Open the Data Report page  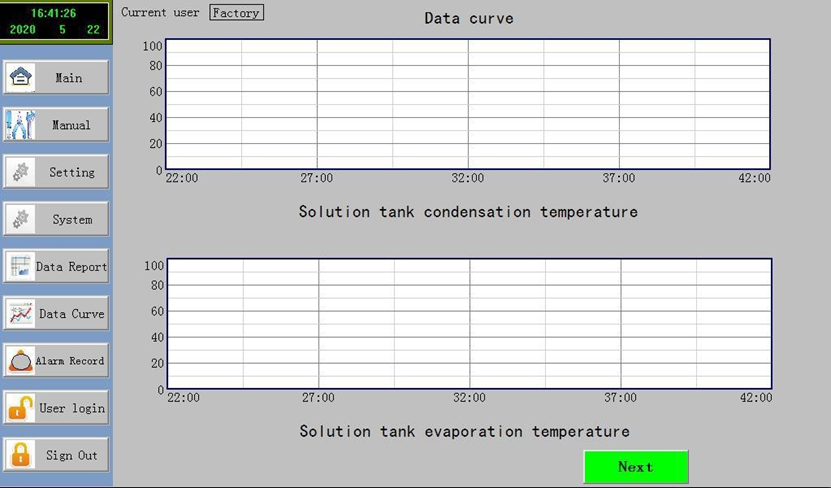point(56,267)
